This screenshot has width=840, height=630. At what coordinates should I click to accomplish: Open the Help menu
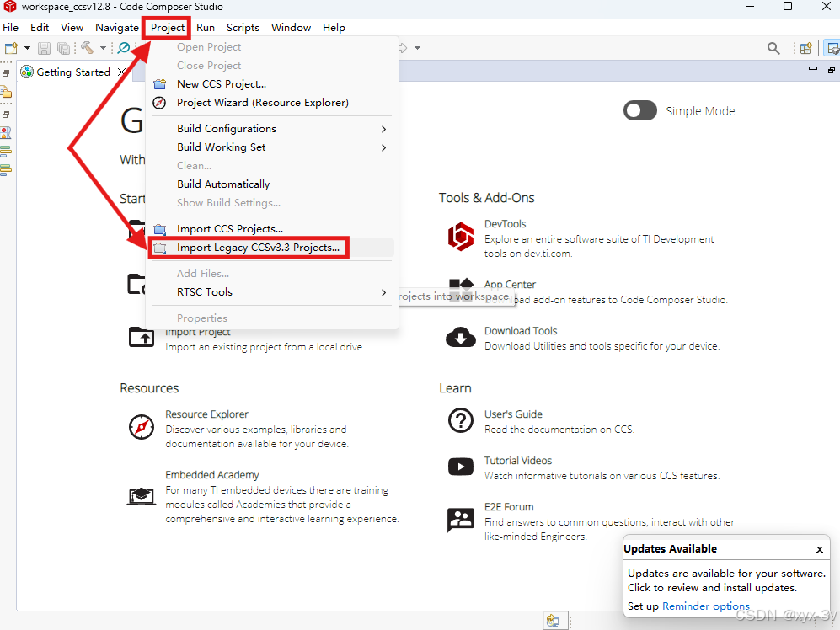(x=334, y=27)
